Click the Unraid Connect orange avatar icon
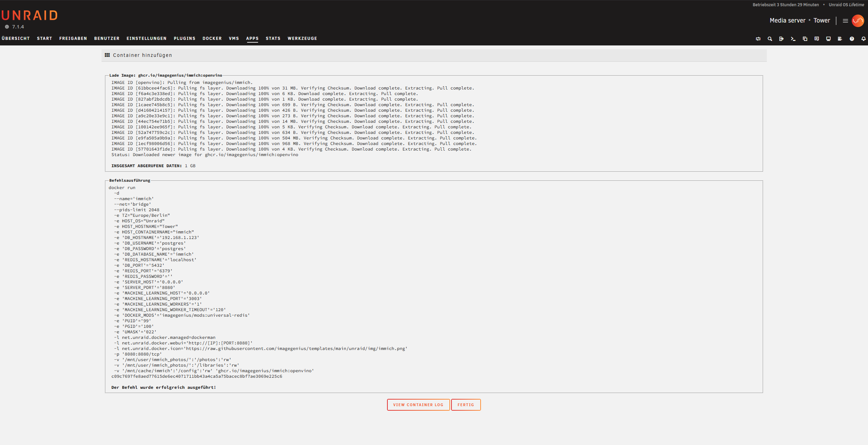Image resolution: width=868 pixels, height=445 pixels. pyautogui.click(x=858, y=21)
